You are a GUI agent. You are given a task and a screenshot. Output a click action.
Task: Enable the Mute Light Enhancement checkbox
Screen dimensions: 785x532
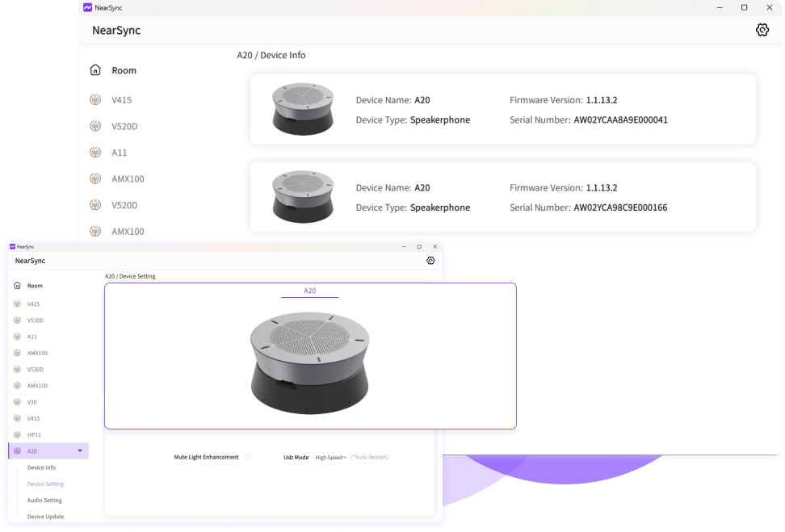(248, 457)
